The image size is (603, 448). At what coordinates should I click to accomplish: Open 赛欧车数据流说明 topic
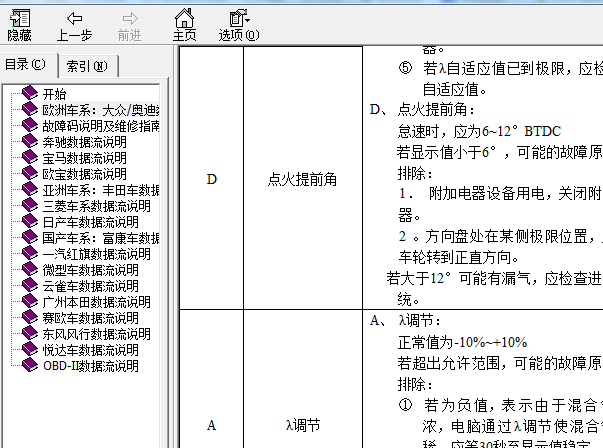click(x=90, y=318)
